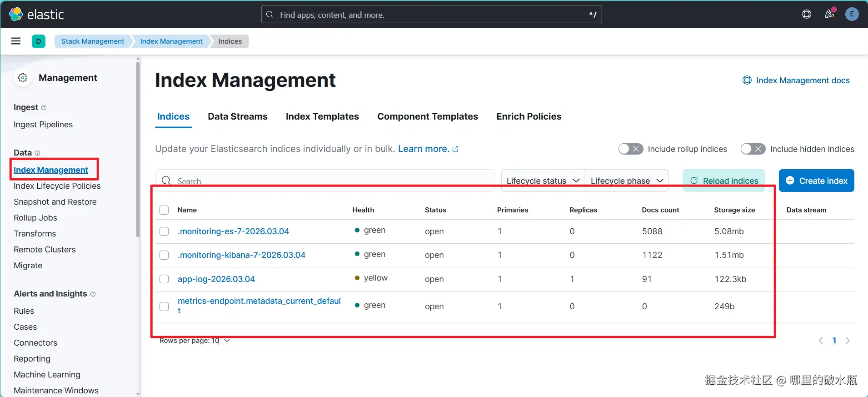Image resolution: width=868 pixels, height=397 pixels.
Task: Open .monitoring-kibana-7-2026.03.04 index
Action: click(x=241, y=255)
